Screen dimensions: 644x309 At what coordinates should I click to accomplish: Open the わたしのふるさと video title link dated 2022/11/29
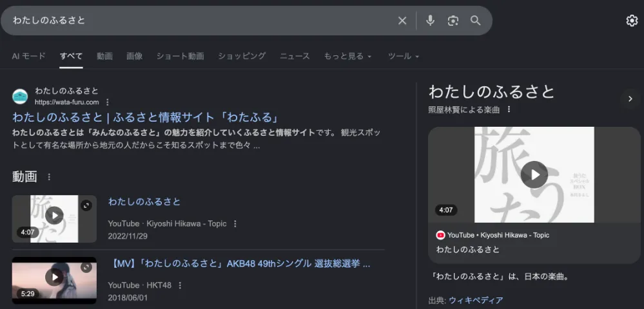[x=144, y=201]
